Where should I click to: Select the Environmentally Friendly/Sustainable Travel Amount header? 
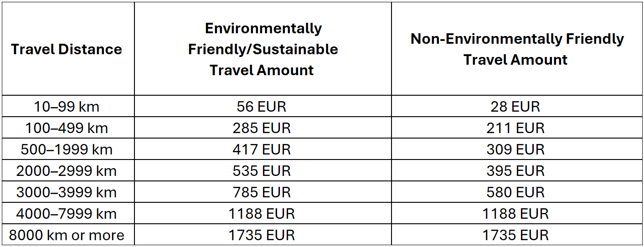263,49
